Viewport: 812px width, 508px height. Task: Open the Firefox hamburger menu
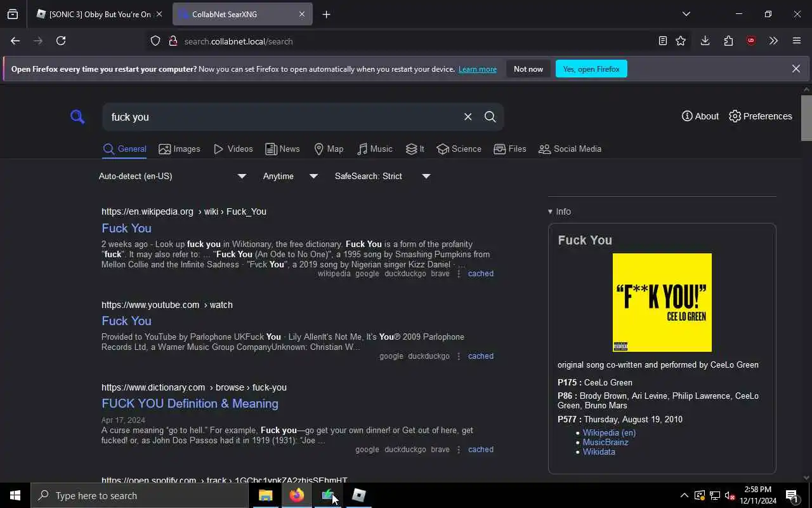[797, 41]
